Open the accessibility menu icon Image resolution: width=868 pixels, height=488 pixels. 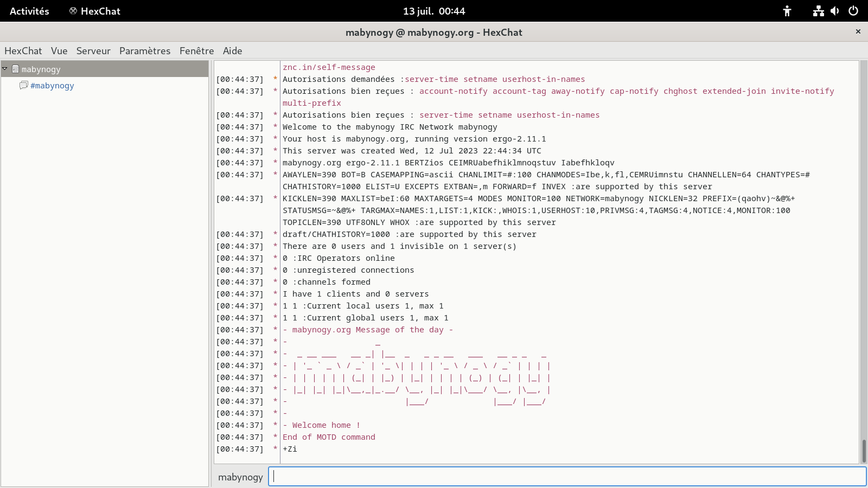tap(787, 11)
